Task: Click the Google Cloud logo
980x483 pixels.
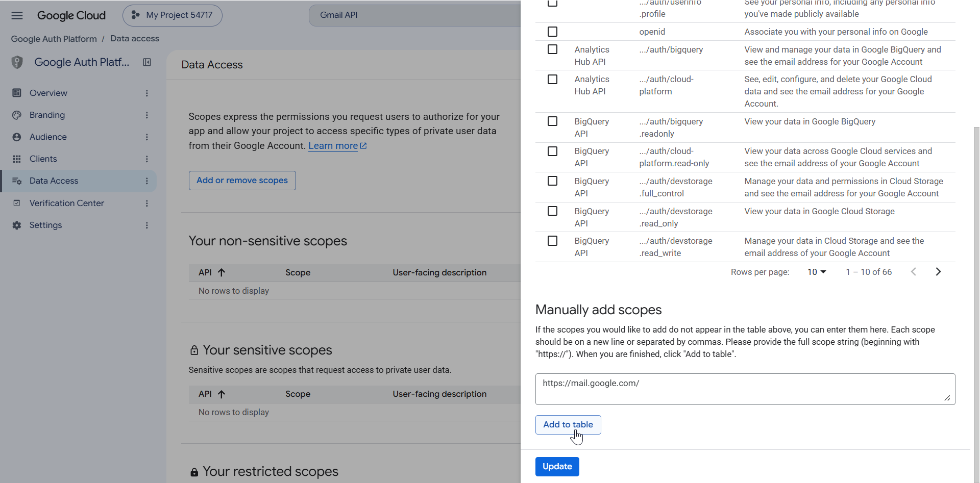Action: (x=71, y=15)
